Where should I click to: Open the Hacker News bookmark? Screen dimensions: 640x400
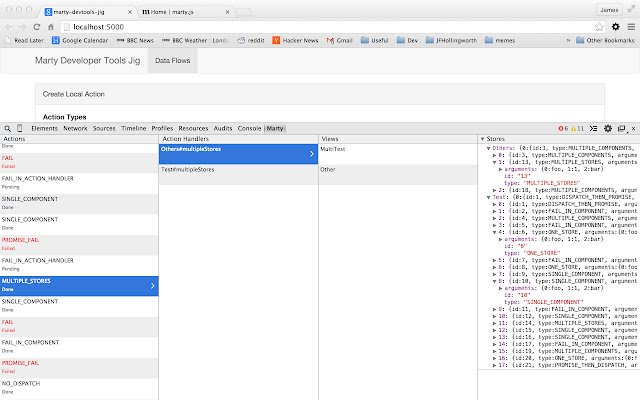tap(299, 40)
